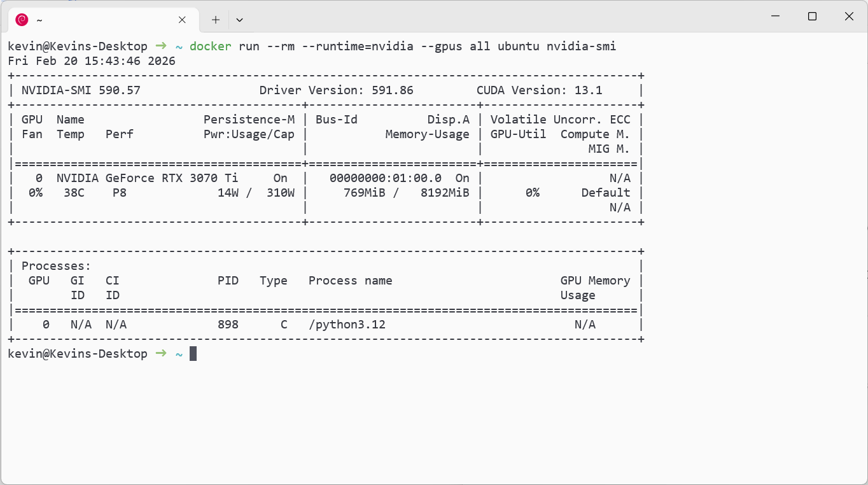Viewport: 868px width, 485px height.
Task: Click the Debian swirl icon on the tab
Action: click(22, 20)
